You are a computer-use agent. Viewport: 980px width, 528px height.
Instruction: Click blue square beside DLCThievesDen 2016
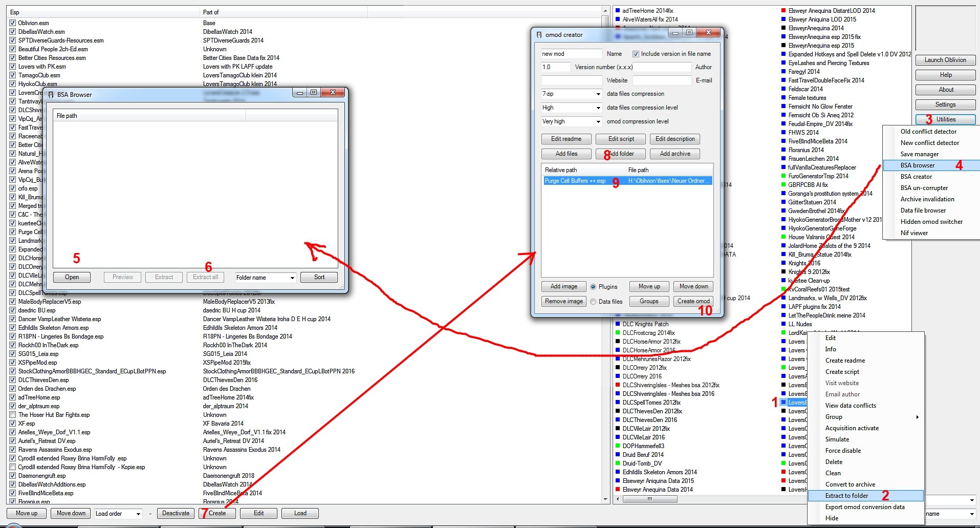618,420
